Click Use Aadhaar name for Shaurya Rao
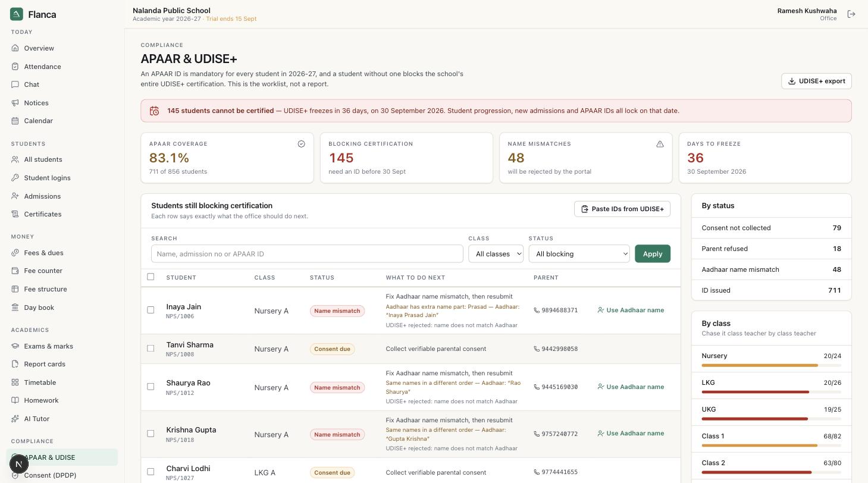868x483 pixels. click(631, 387)
